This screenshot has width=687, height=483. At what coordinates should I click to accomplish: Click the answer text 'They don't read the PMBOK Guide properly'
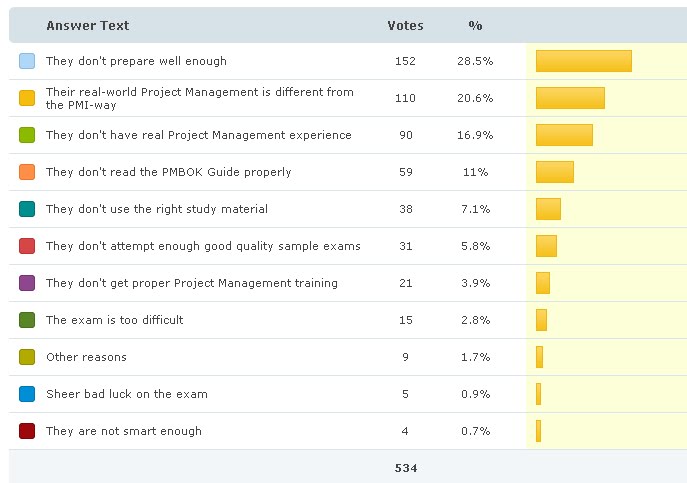[168, 172]
